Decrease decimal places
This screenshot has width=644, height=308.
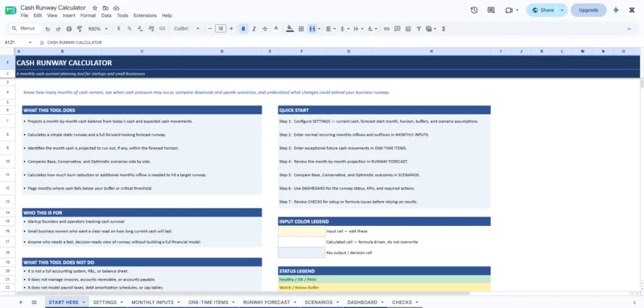tap(140, 29)
